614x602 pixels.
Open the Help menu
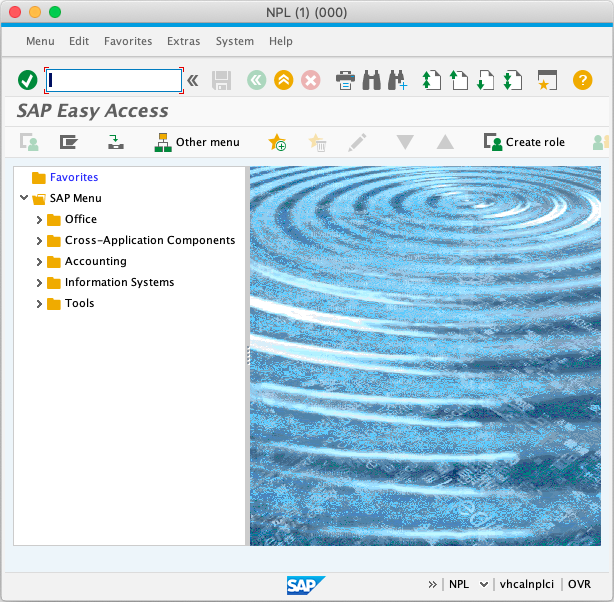point(281,41)
